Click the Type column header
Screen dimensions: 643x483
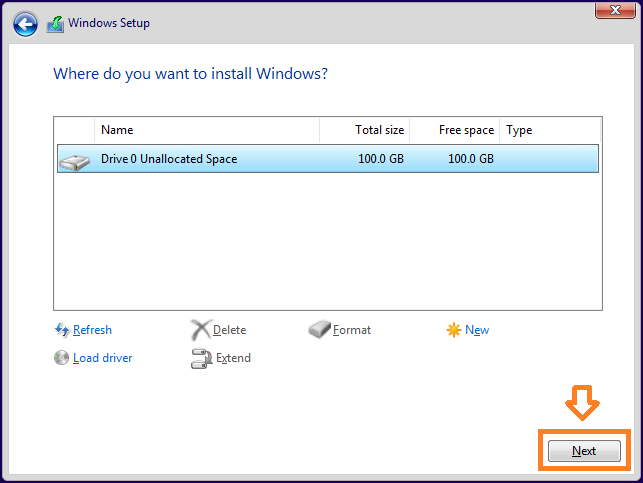(550, 130)
